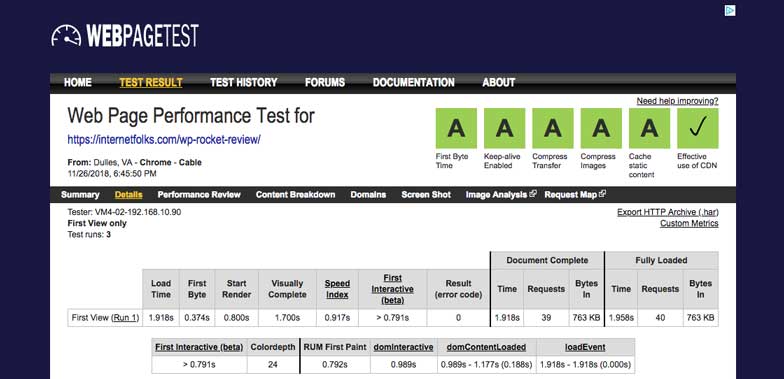Click the test date 11/26/2018 text
The width and height of the screenshot is (784, 379).
coord(112,174)
